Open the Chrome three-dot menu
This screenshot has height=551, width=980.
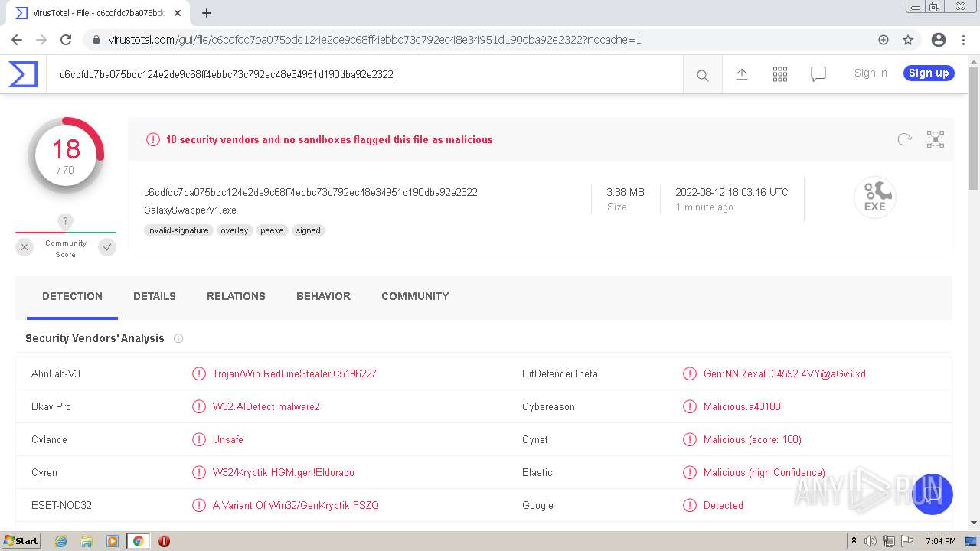coord(963,40)
